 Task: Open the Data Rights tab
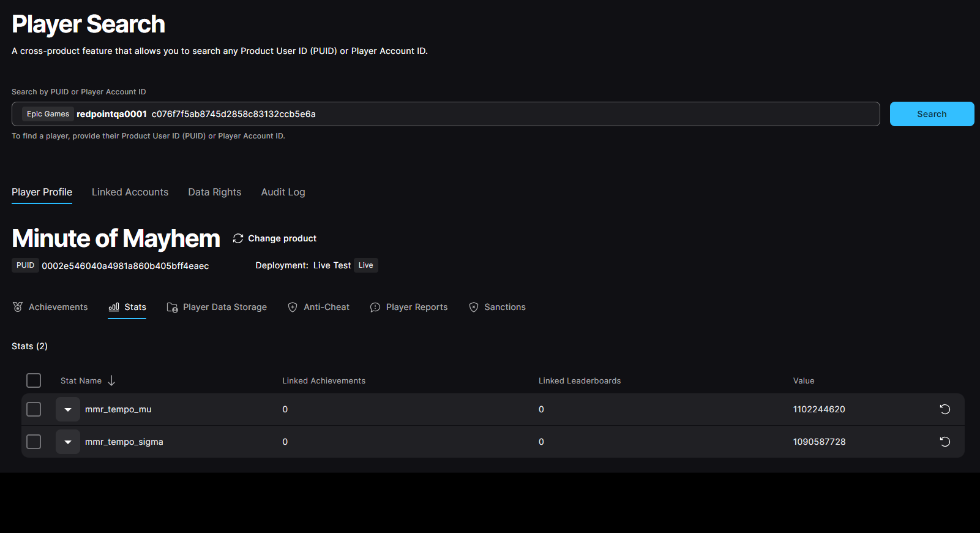pos(215,192)
